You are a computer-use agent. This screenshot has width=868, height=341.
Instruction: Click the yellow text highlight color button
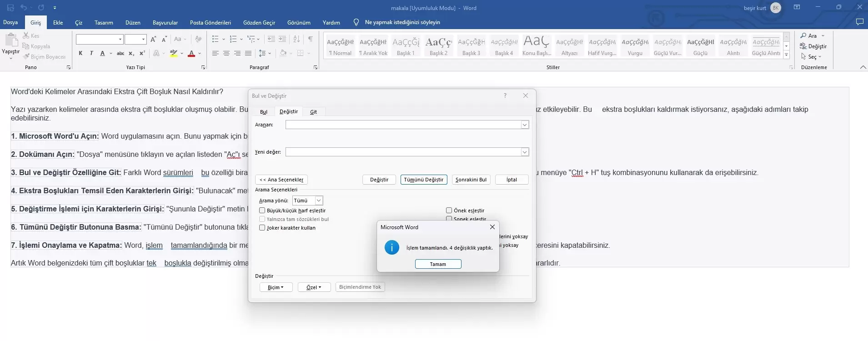click(x=173, y=53)
